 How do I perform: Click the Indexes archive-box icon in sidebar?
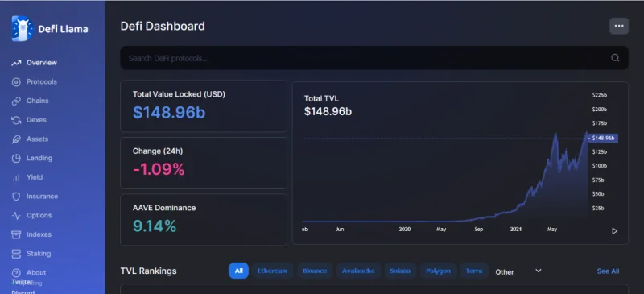point(16,234)
